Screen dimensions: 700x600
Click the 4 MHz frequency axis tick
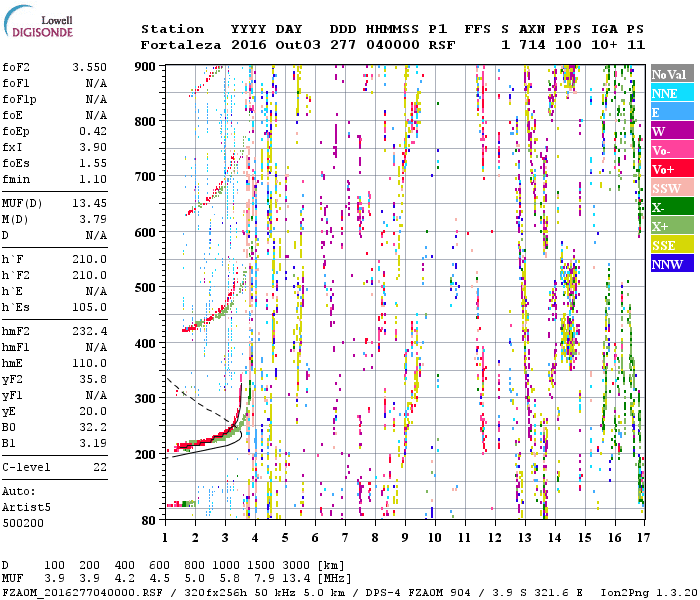coord(255,538)
